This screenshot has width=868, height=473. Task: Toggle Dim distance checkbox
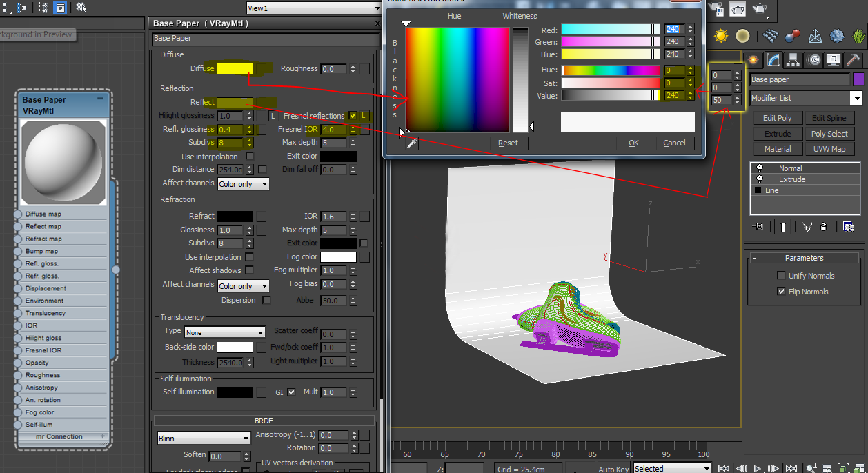[x=262, y=169]
